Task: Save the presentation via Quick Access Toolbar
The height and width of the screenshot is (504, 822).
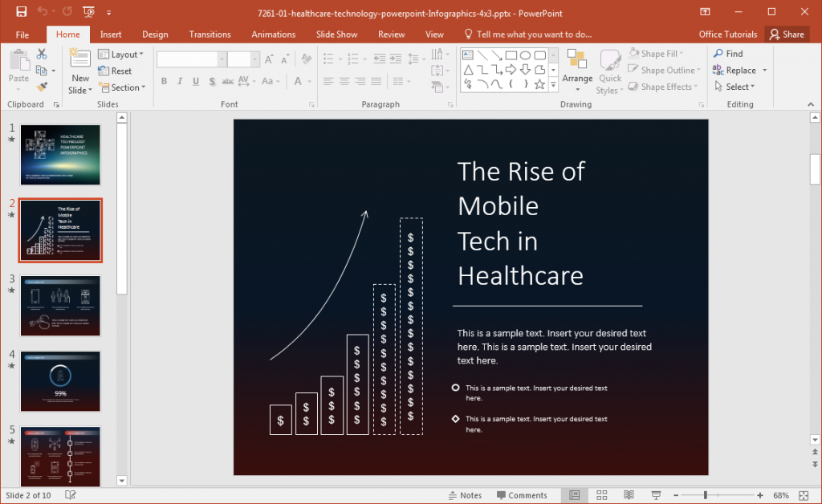Action: pos(22,13)
